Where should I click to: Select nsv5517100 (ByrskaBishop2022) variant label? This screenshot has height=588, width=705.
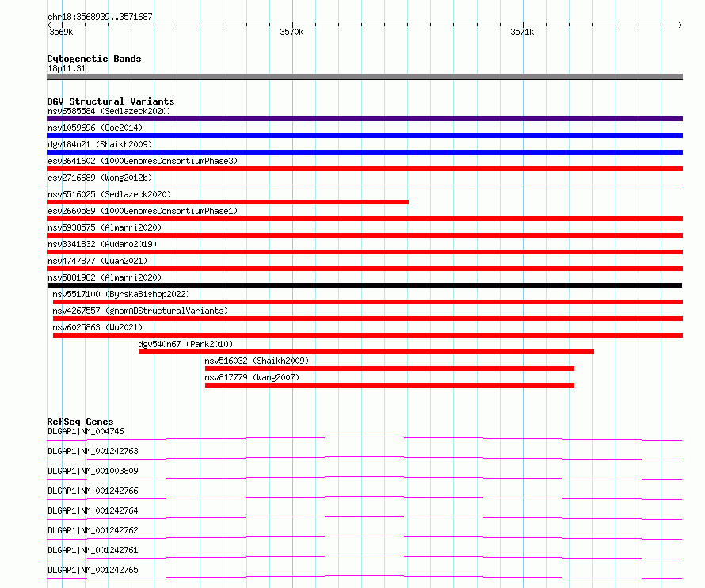point(121,294)
